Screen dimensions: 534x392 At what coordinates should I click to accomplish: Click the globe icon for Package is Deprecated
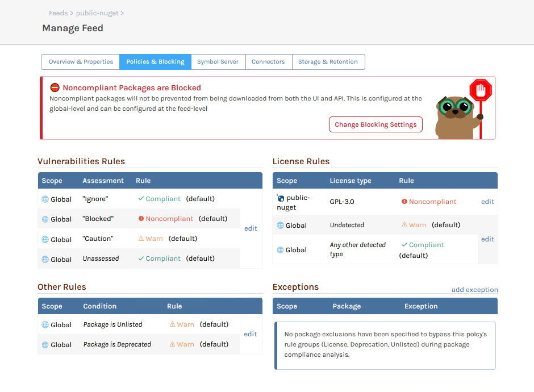pos(45,345)
